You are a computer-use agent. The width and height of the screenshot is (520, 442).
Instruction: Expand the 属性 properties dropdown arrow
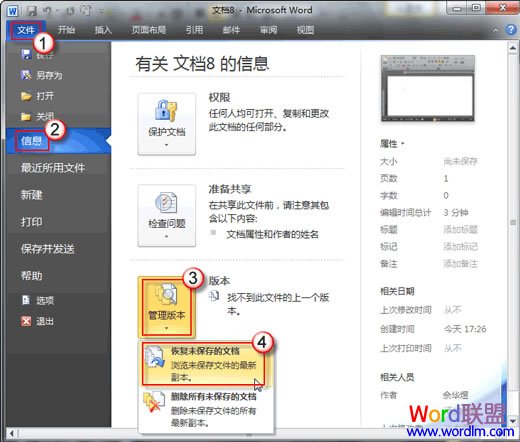tap(403, 144)
